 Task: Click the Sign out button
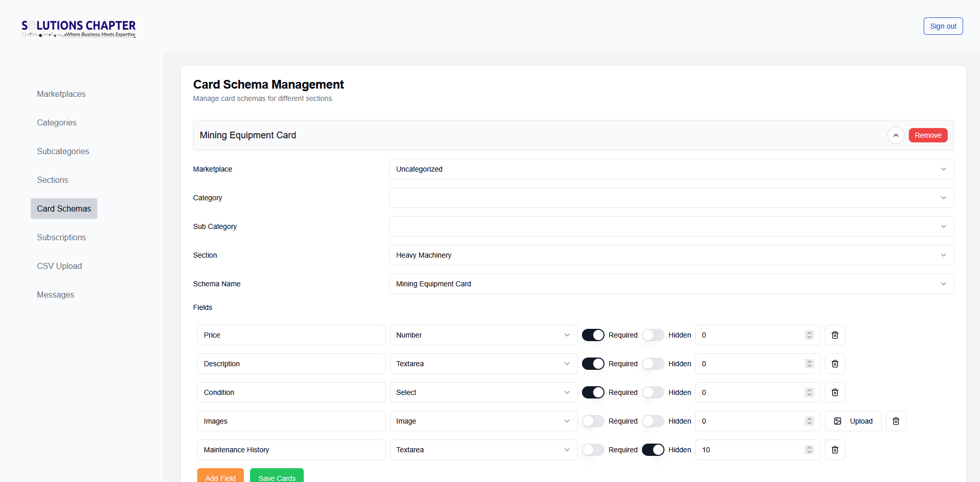tap(943, 26)
